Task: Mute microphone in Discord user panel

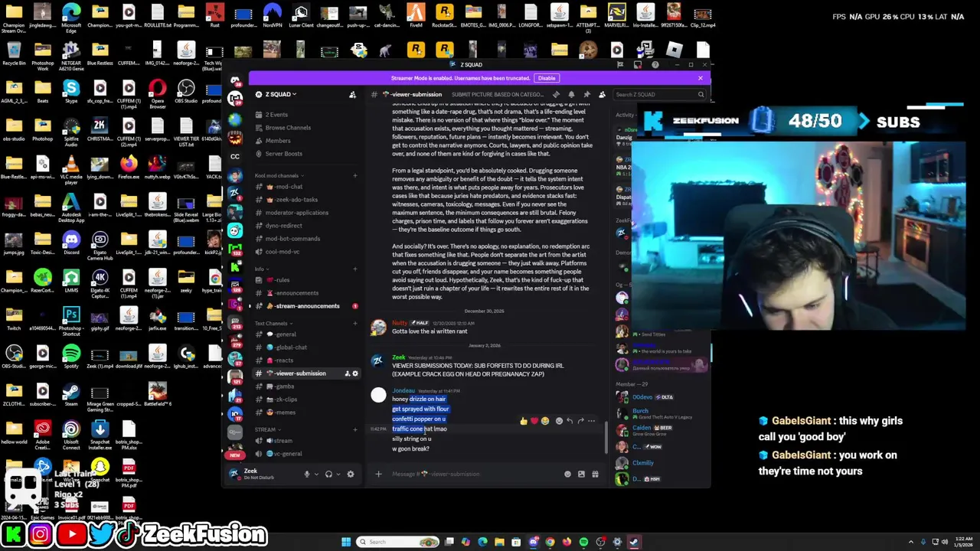Action: 306,474
